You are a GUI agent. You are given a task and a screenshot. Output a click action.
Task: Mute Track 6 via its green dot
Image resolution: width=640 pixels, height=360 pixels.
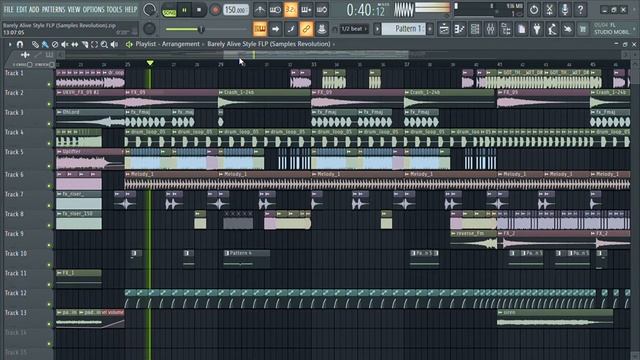tap(49, 186)
